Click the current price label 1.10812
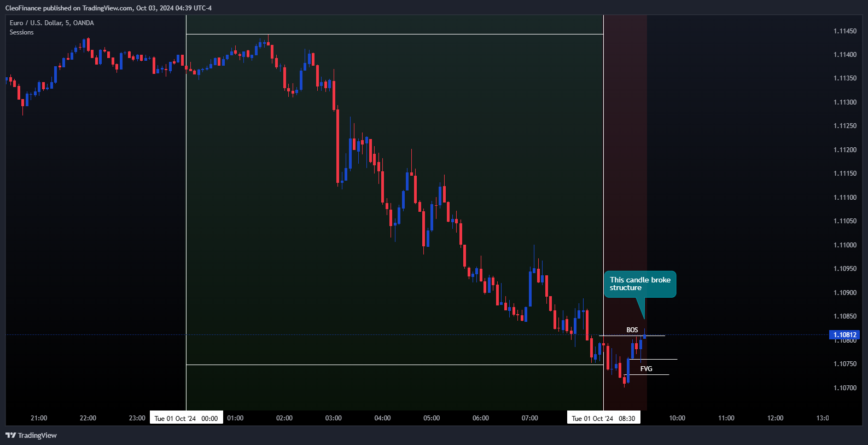Screen dimensions: 868x445 tap(844, 335)
